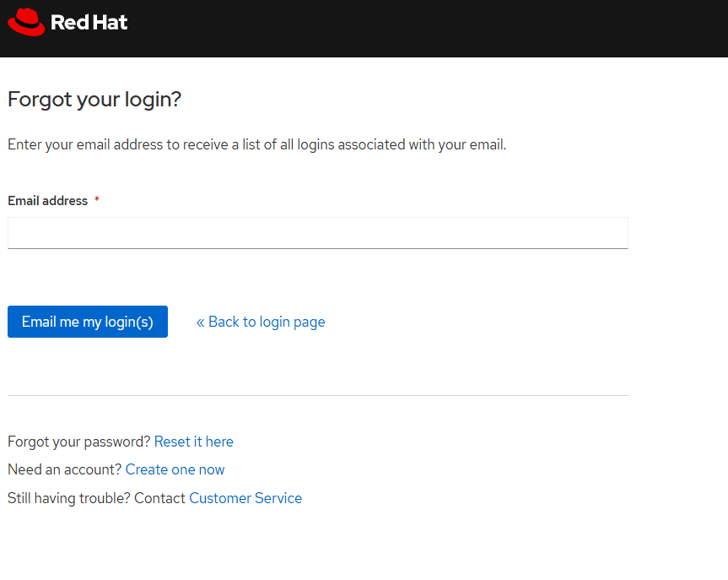
Task: Click the Forgot your login? heading
Action: pyautogui.click(x=94, y=100)
